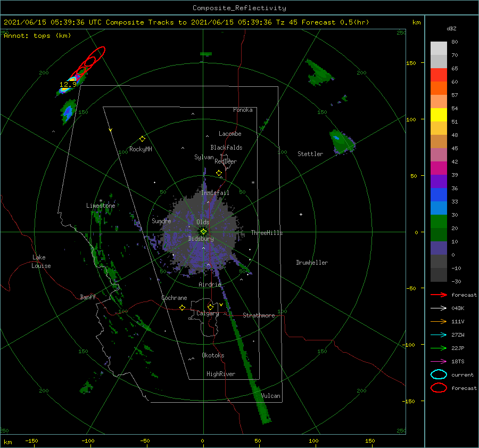Click the Lake Louise label

(41, 262)
